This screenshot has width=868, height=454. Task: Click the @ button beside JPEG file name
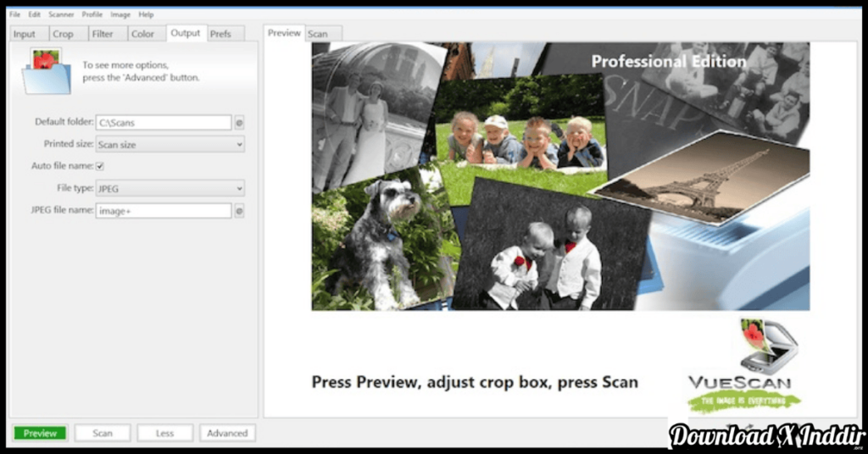[239, 211]
